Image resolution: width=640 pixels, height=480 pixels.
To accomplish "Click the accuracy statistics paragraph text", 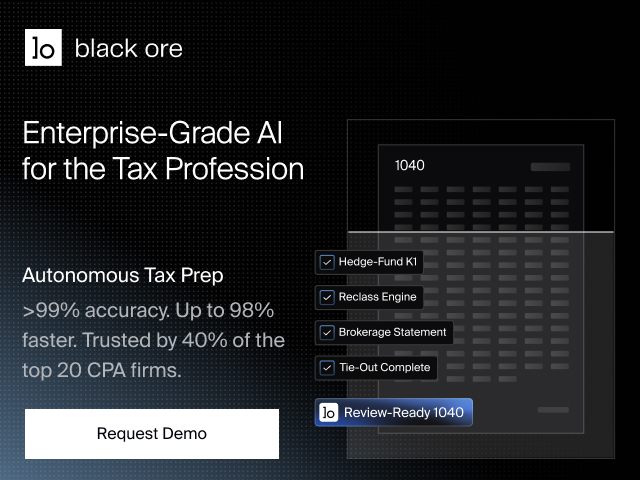I will [x=153, y=340].
